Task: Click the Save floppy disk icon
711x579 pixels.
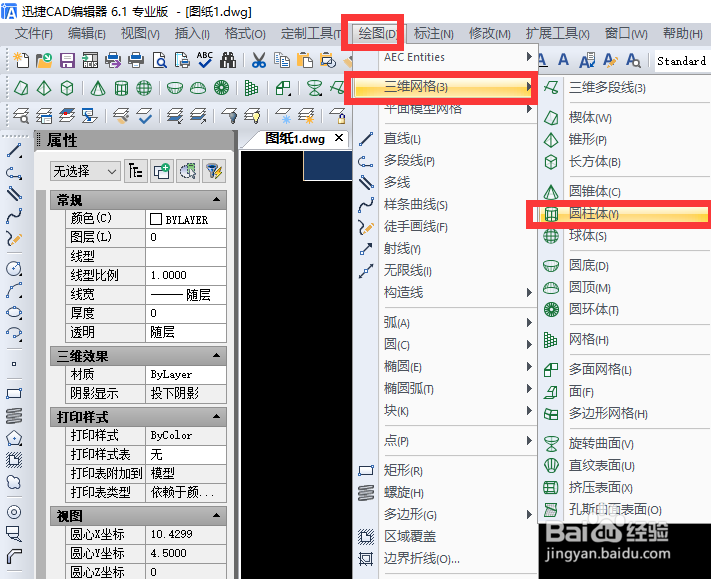Action: click(67, 60)
